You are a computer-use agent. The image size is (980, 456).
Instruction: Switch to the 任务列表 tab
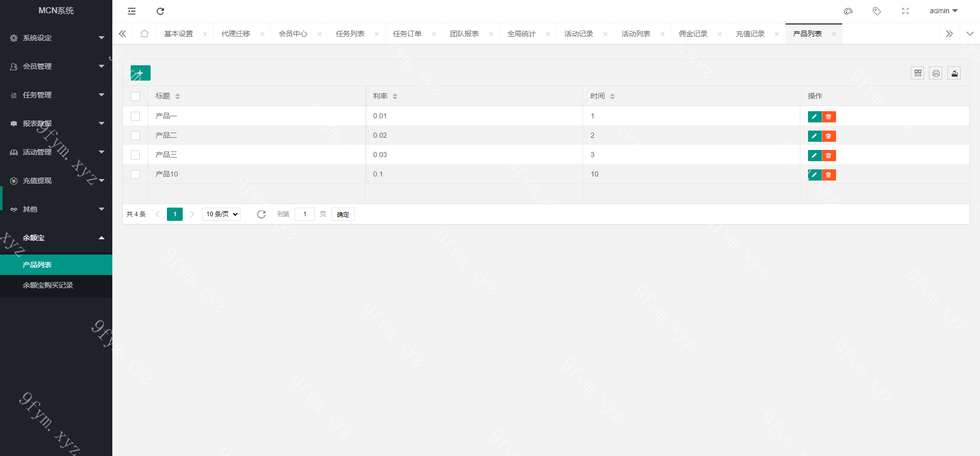[350, 34]
